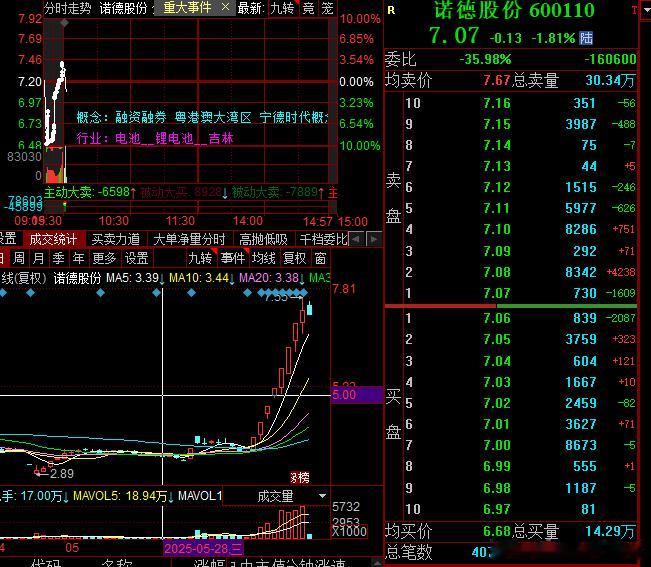Image resolution: width=651 pixels, height=567 pixels.
Task: Click the MA20: 3.38 indicator label
Action: [x=269, y=278]
